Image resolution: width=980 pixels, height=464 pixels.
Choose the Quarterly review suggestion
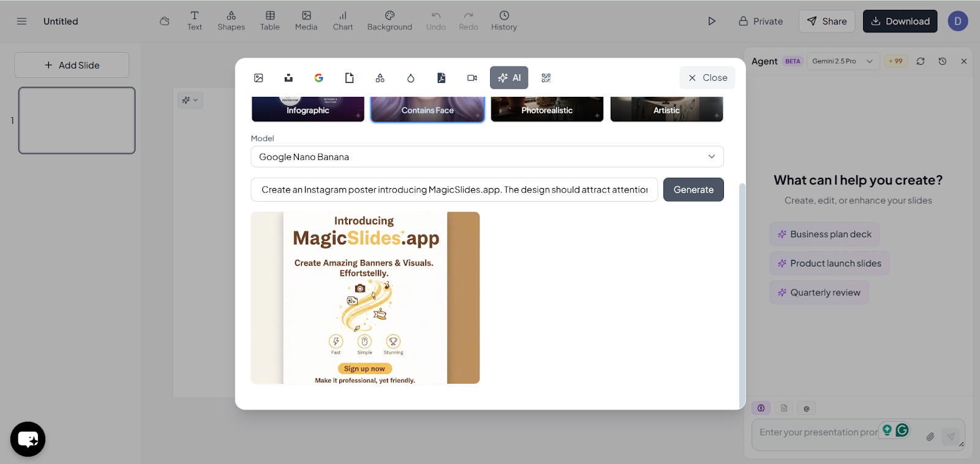pyautogui.click(x=819, y=293)
